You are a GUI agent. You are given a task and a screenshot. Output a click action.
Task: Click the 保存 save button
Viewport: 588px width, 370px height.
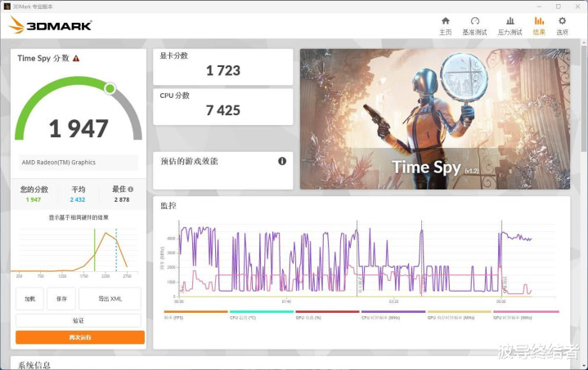[x=61, y=298]
